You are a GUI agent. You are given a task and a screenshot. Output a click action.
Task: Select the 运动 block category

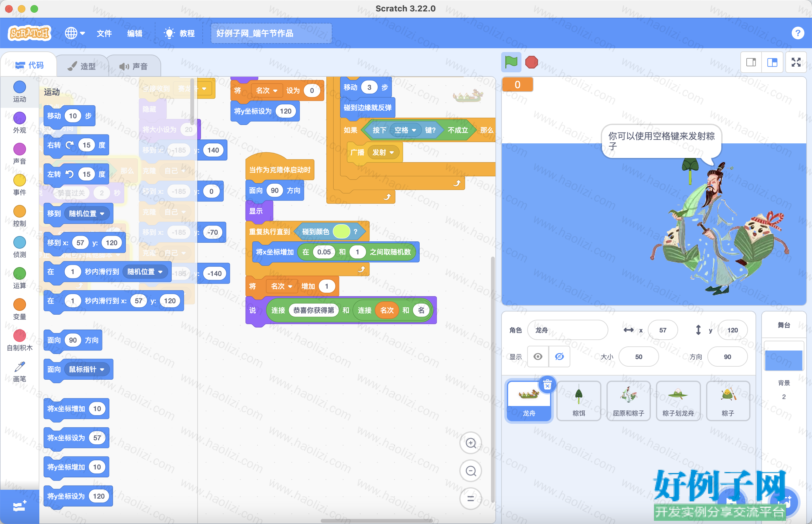pyautogui.click(x=19, y=92)
